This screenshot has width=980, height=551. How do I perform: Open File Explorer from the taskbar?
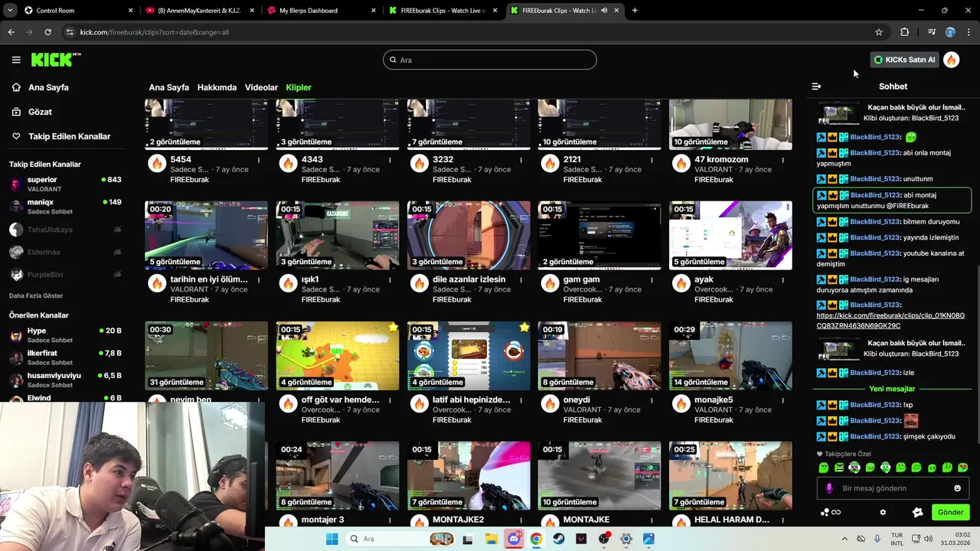[491, 539]
